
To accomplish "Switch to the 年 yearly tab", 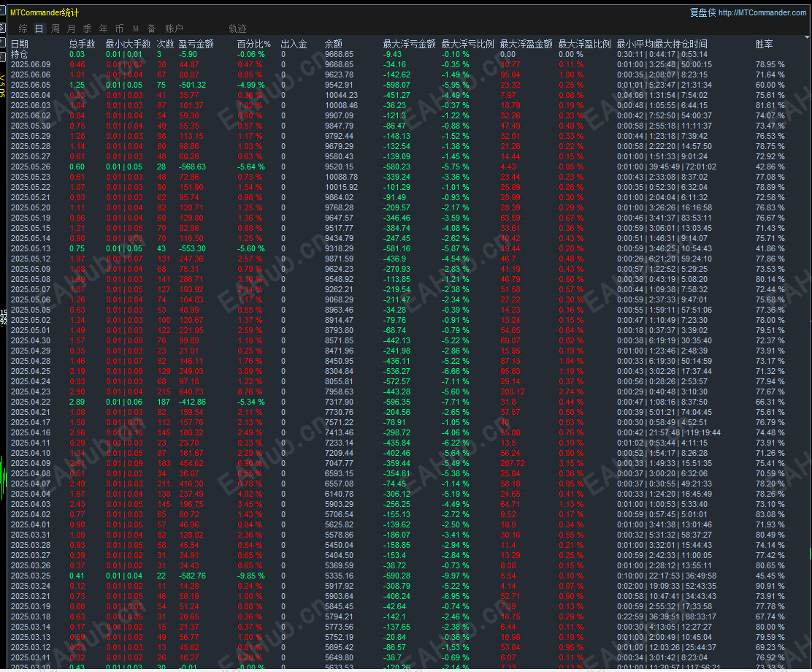I will (104, 28).
